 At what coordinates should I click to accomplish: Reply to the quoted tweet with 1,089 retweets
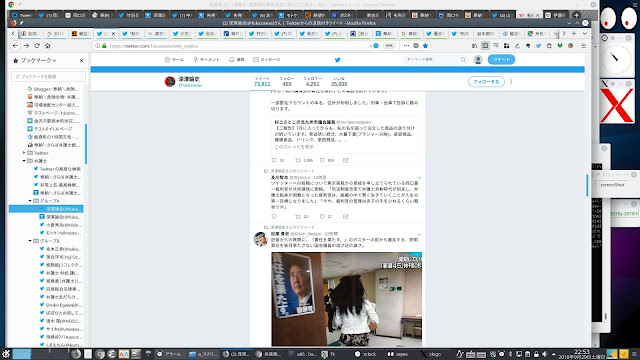(x=274, y=160)
